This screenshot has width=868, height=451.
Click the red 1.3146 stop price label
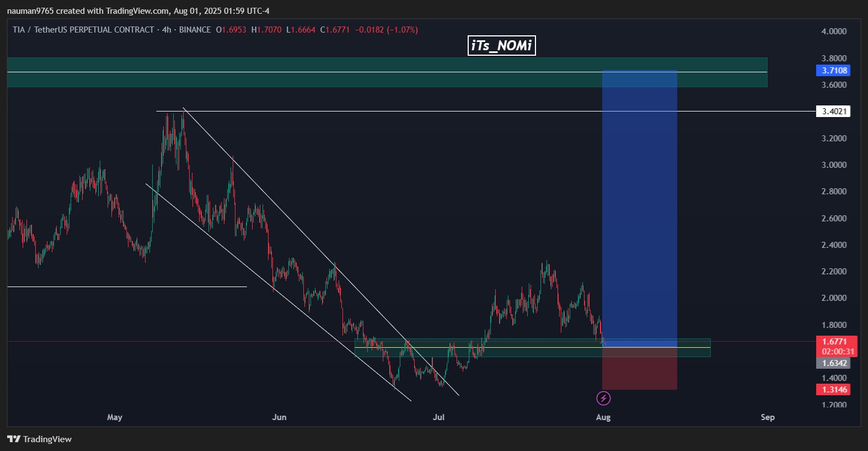833,390
